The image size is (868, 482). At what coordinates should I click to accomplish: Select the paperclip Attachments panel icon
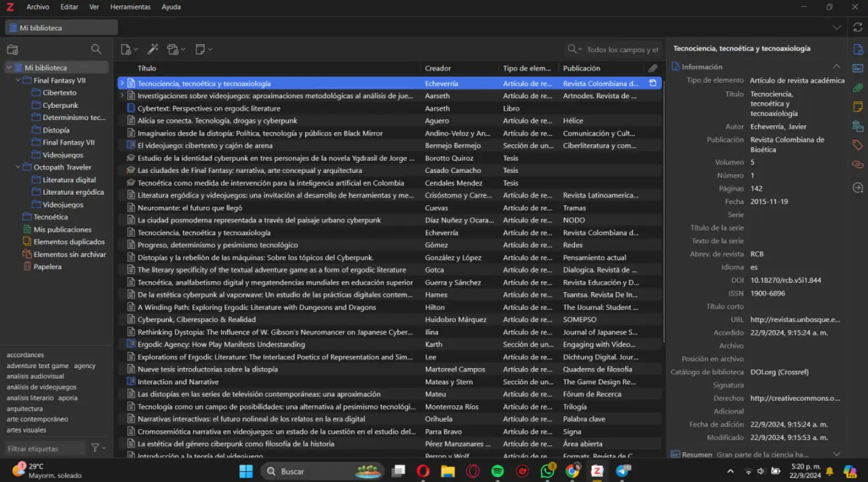pos(858,88)
